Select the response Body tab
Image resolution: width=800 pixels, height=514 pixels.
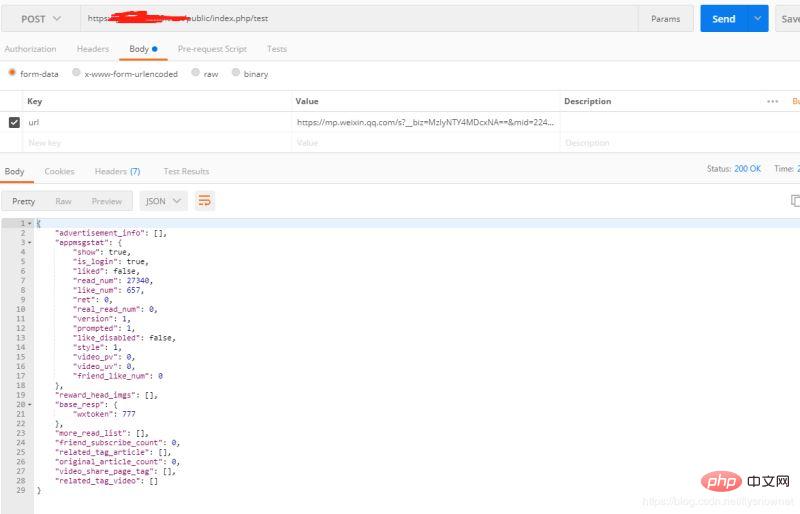[x=14, y=172]
